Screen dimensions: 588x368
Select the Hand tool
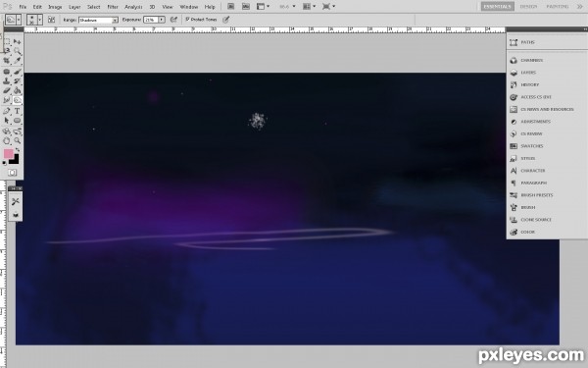click(x=7, y=140)
